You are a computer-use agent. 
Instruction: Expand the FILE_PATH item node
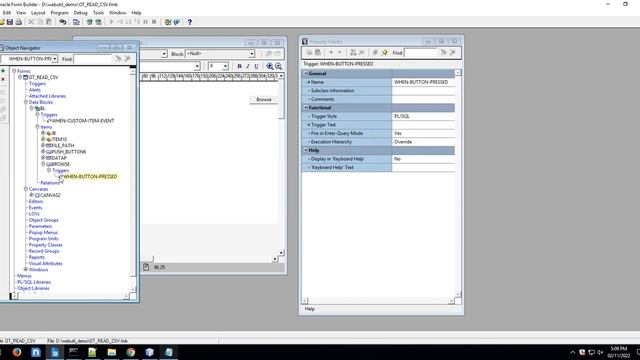click(43, 145)
